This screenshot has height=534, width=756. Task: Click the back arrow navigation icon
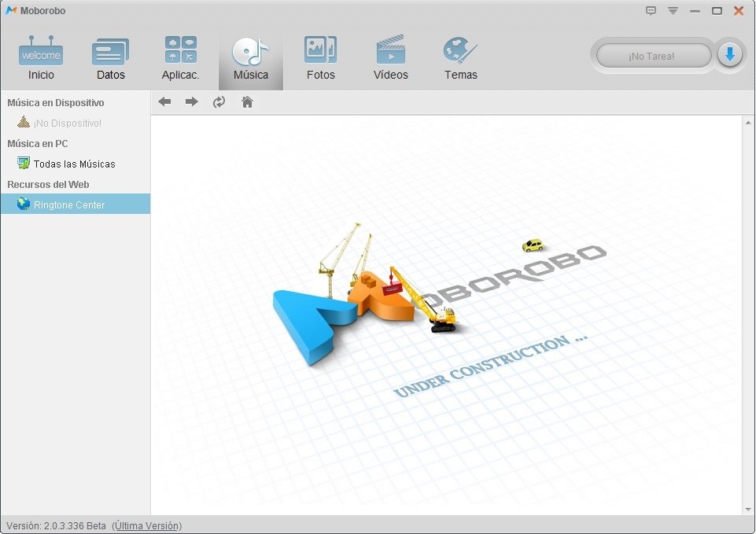click(164, 101)
